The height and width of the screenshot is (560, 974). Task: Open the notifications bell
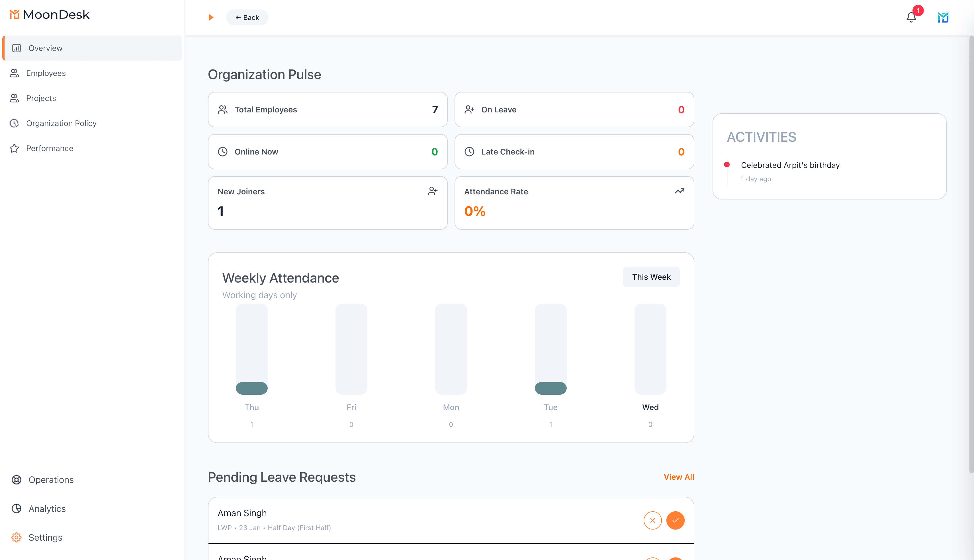[x=911, y=17]
